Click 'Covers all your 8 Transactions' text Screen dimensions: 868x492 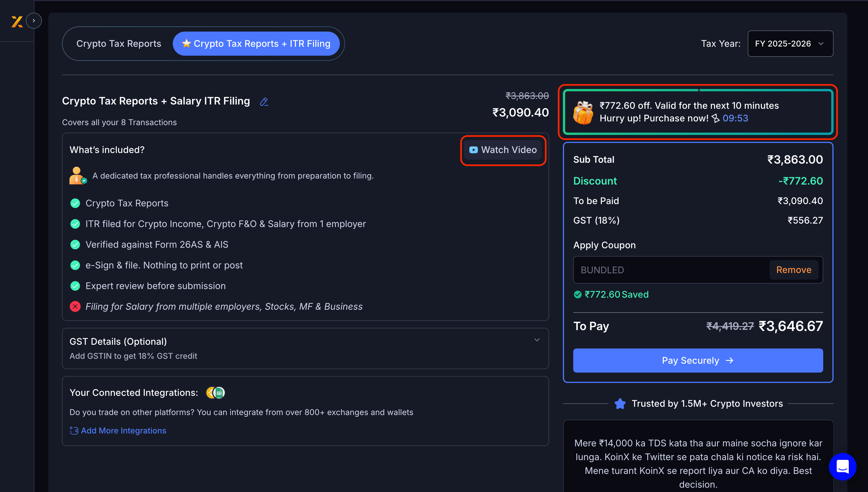tap(119, 122)
